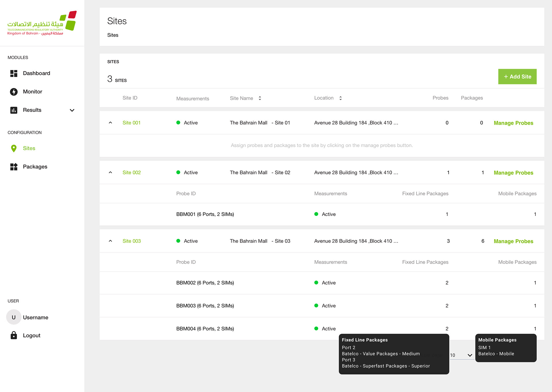Screen dimensions: 552x392
Task: Sort the table by Site Name
Action: click(260, 98)
